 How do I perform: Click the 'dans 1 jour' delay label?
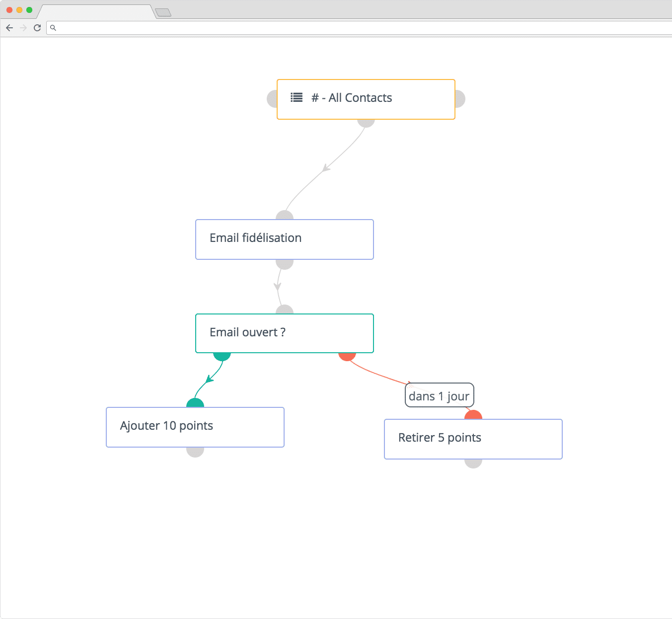pyautogui.click(x=439, y=396)
